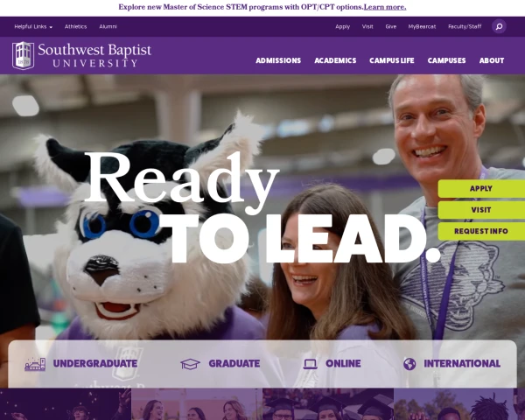Visit the Alumni link
Viewport: 525px width, 420px height.
(108, 26)
